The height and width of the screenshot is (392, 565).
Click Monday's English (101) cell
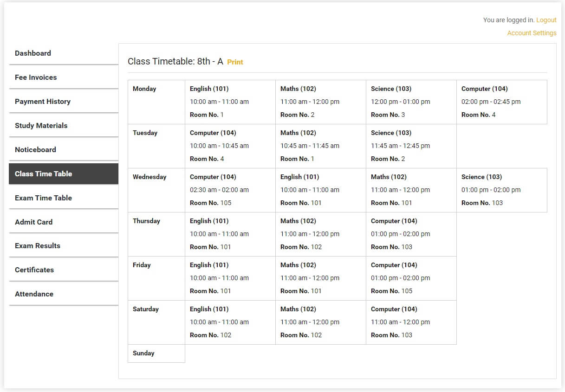[x=230, y=102]
